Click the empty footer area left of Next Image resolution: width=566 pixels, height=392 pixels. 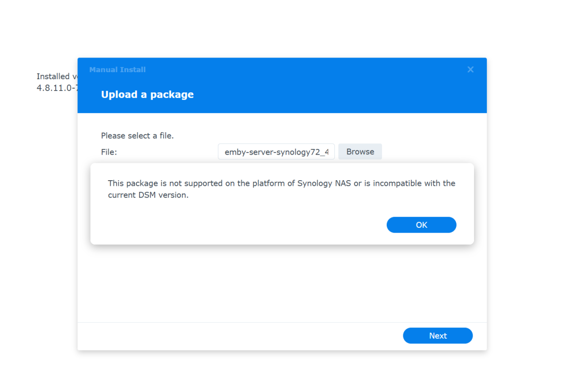(236, 336)
